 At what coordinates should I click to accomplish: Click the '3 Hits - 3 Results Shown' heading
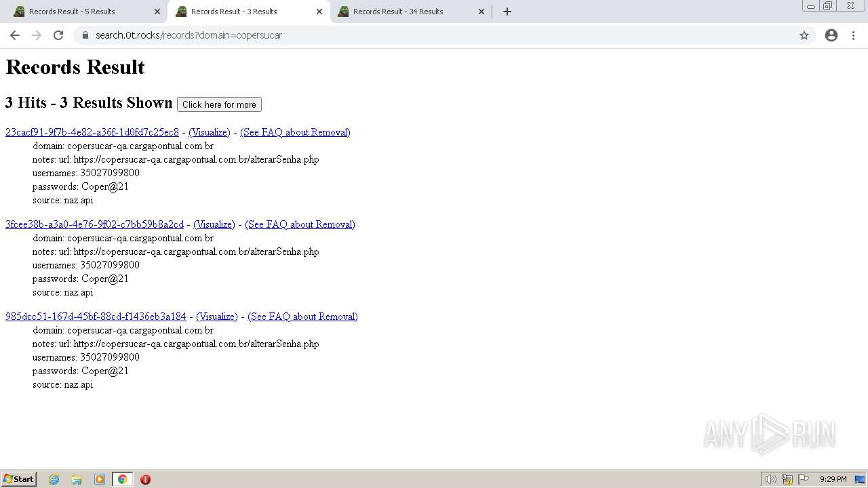pos(89,103)
